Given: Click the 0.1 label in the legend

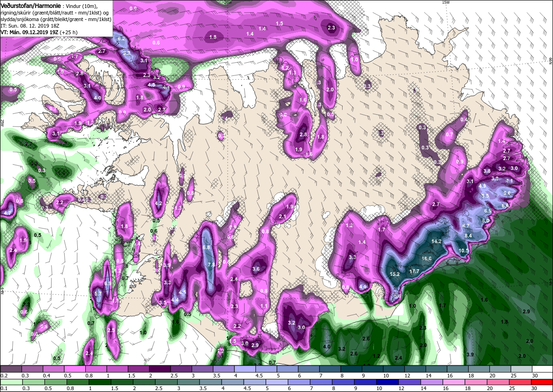Looking at the screenshot, I should pyautogui.click(x=3, y=389).
